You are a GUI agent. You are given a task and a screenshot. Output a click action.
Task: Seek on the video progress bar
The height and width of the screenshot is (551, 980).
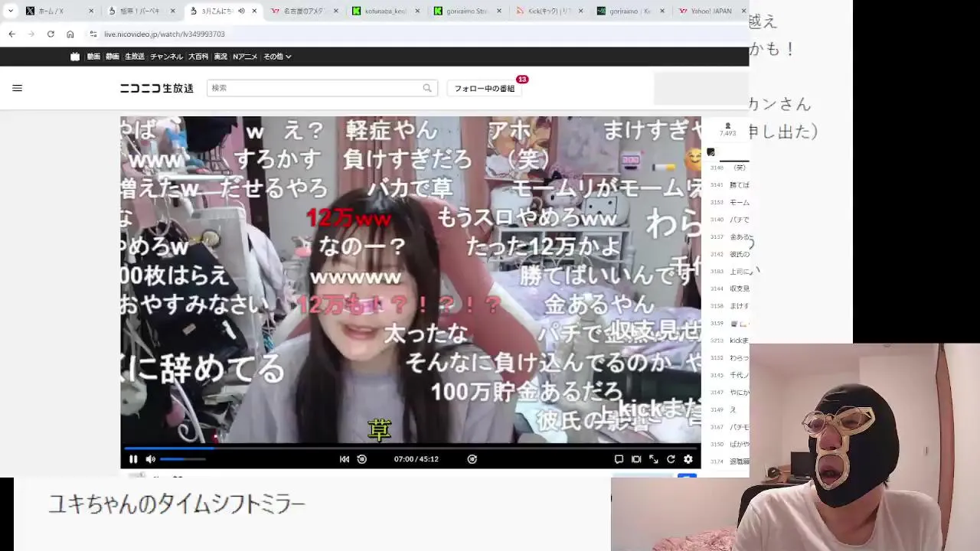[410, 448]
